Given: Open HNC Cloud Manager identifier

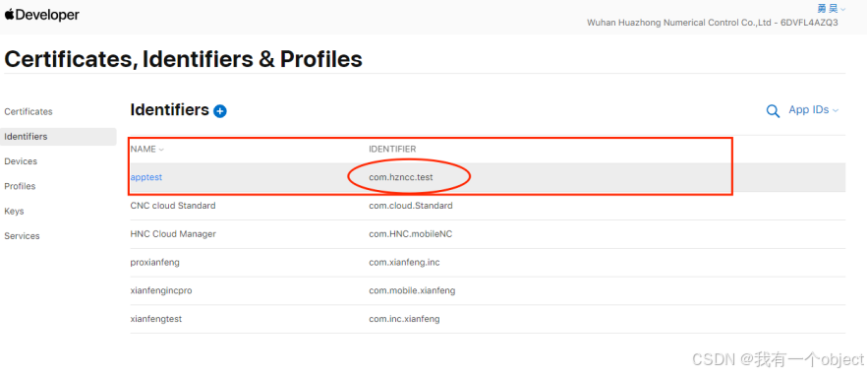Looking at the screenshot, I should [173, 234].
